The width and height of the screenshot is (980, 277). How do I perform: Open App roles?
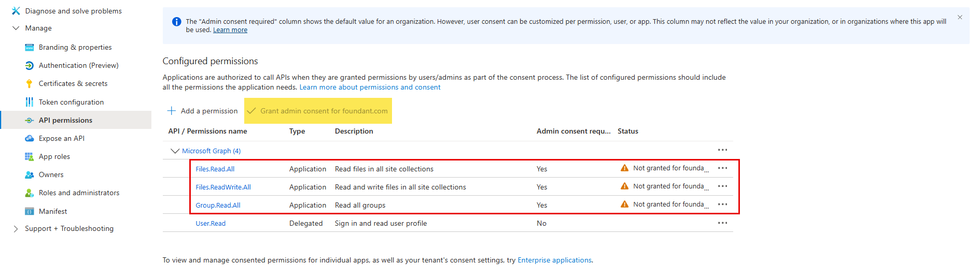tap(54, 156)
